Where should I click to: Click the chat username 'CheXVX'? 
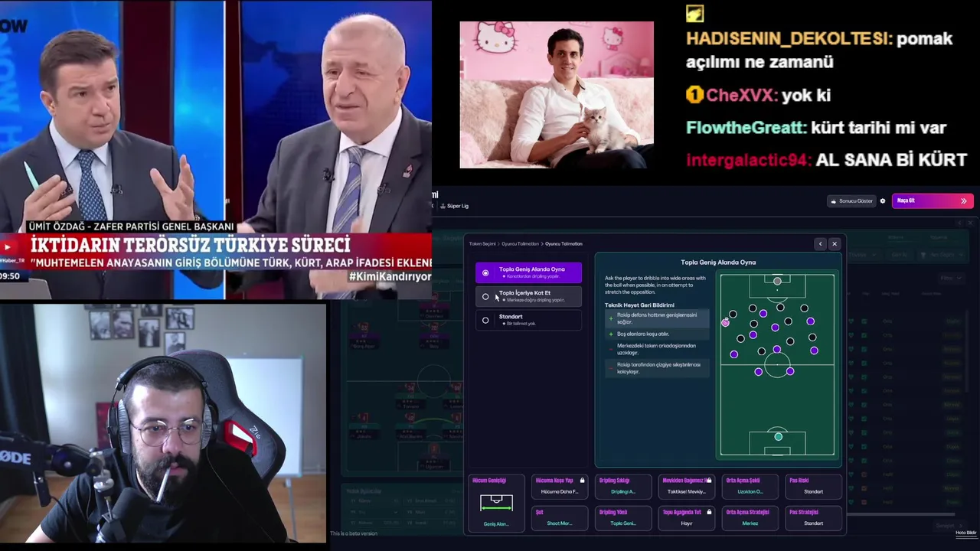742,95
